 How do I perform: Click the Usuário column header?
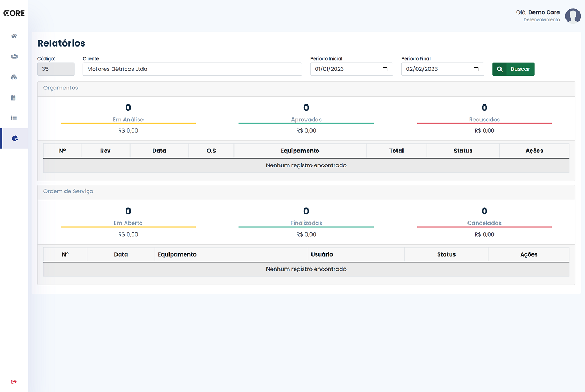click(x=322, y=254)
